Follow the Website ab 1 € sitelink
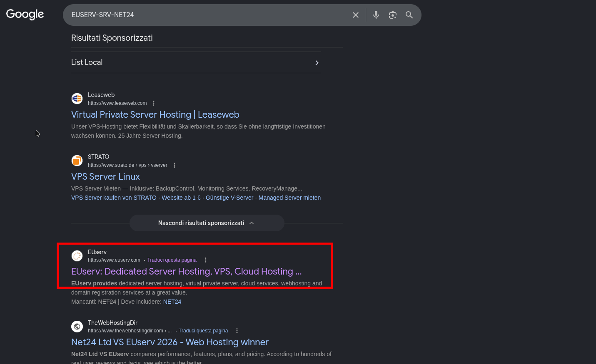Image resolution: width=596 pixels, height=364 pixels. click(x=181, y=198)
